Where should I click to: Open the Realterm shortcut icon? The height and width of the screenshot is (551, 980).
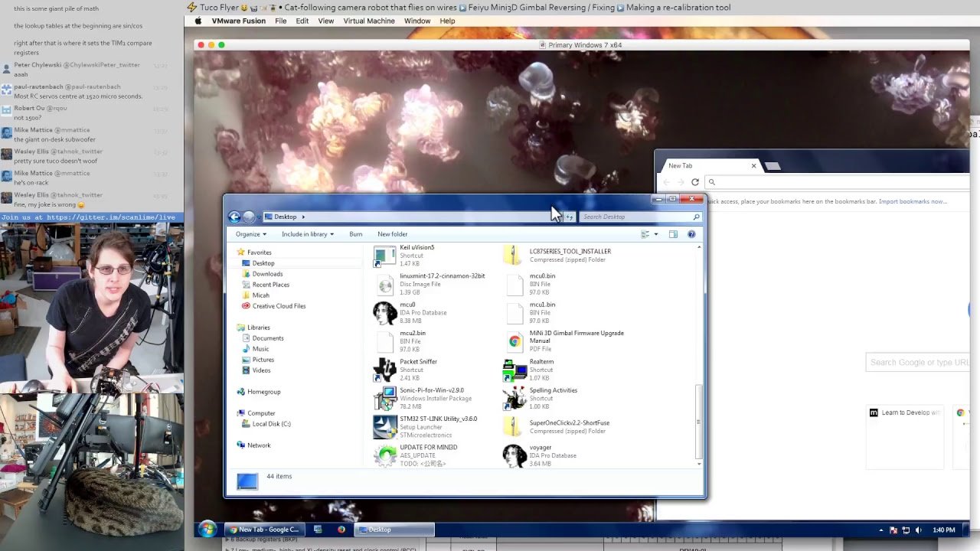click(x=514, y=370)
